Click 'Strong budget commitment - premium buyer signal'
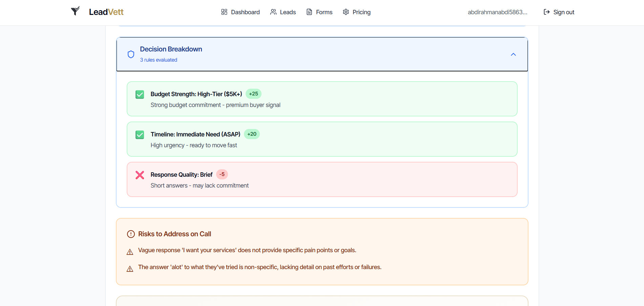 point(215,105)
